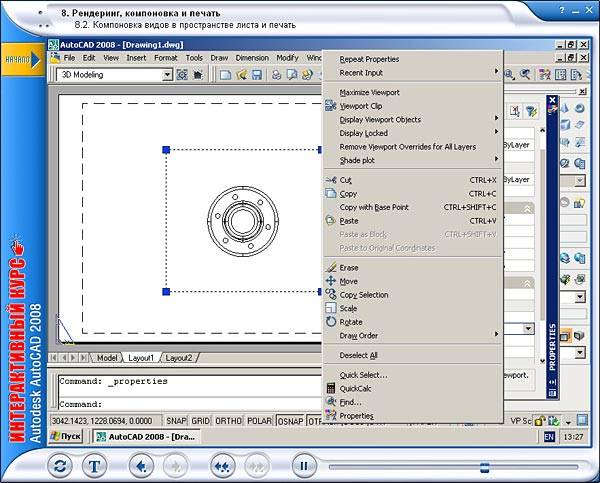Click the tutorial back arrow button
Image resolution: width=600 pixels, height=483 pixels.
[x=141, y=466]
